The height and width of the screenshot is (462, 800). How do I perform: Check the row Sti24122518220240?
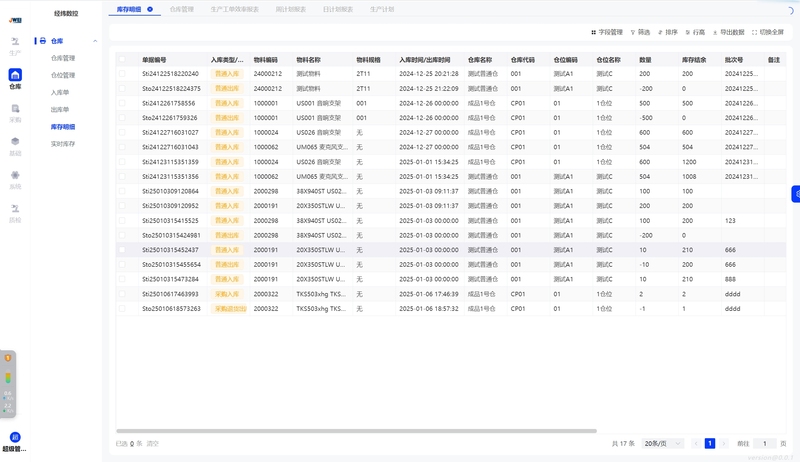tap(122, 73)
